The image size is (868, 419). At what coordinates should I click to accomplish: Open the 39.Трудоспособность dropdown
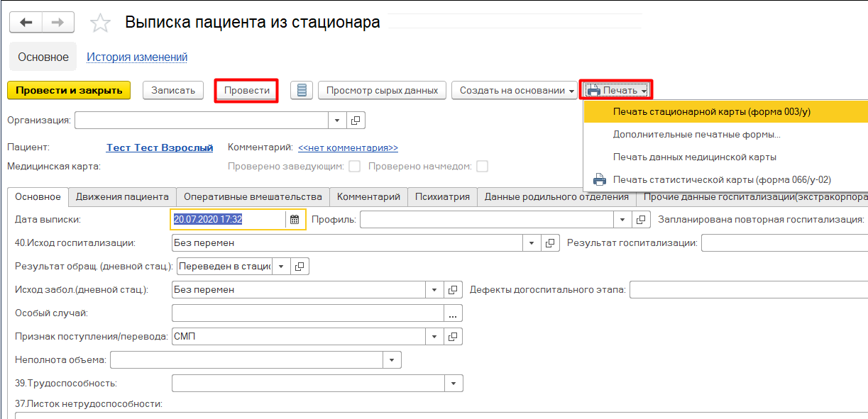(454, 384)
